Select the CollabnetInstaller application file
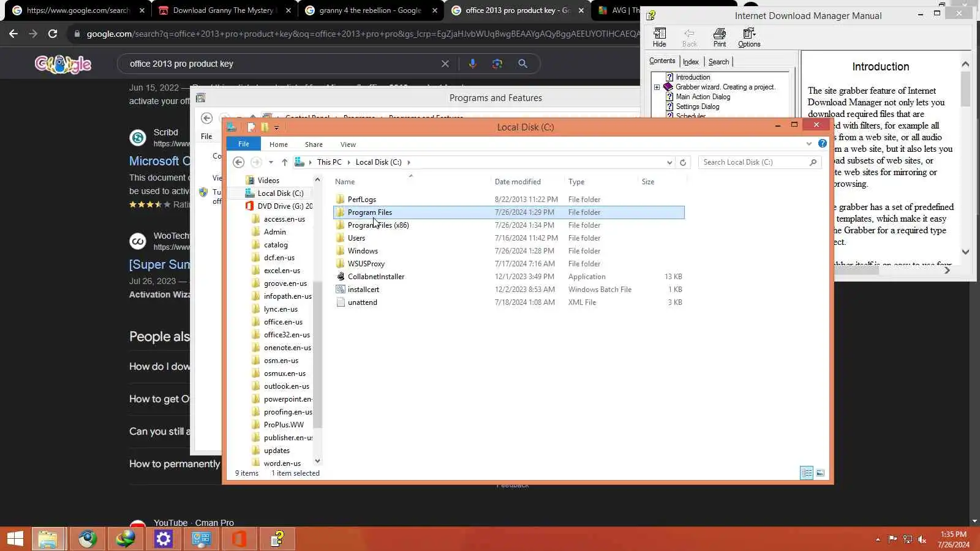Image resolution: width=980 pixels, height=551 pixels. click(376, 277)
